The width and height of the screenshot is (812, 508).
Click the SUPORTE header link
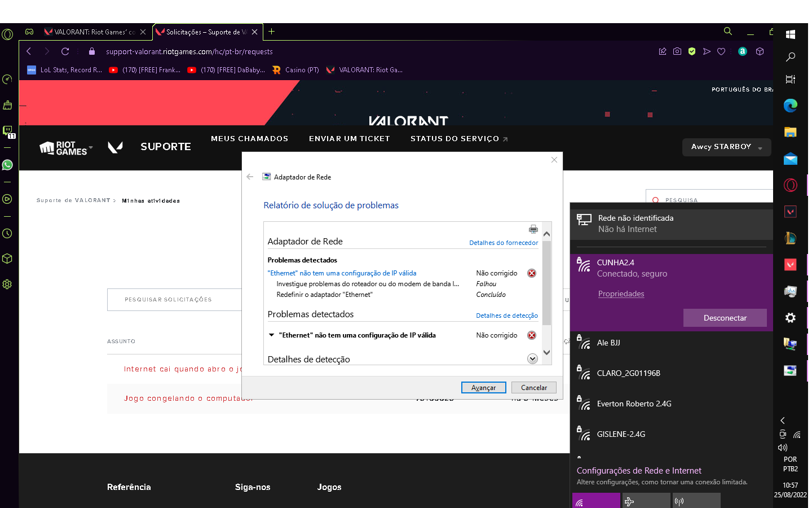point(166,147)
